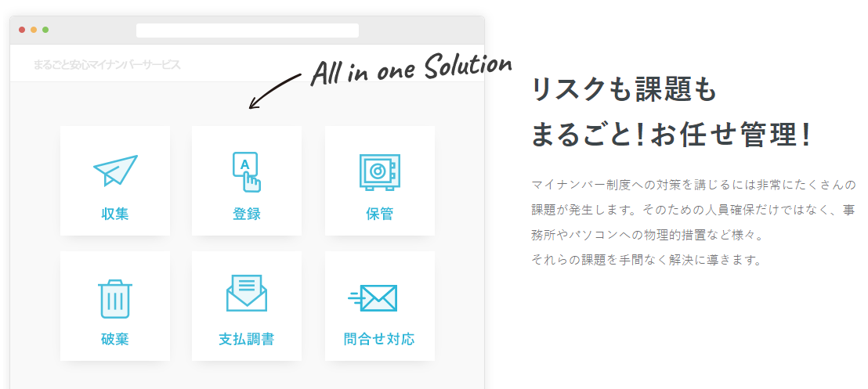Click the trash can disposal icon

point(115,299)
